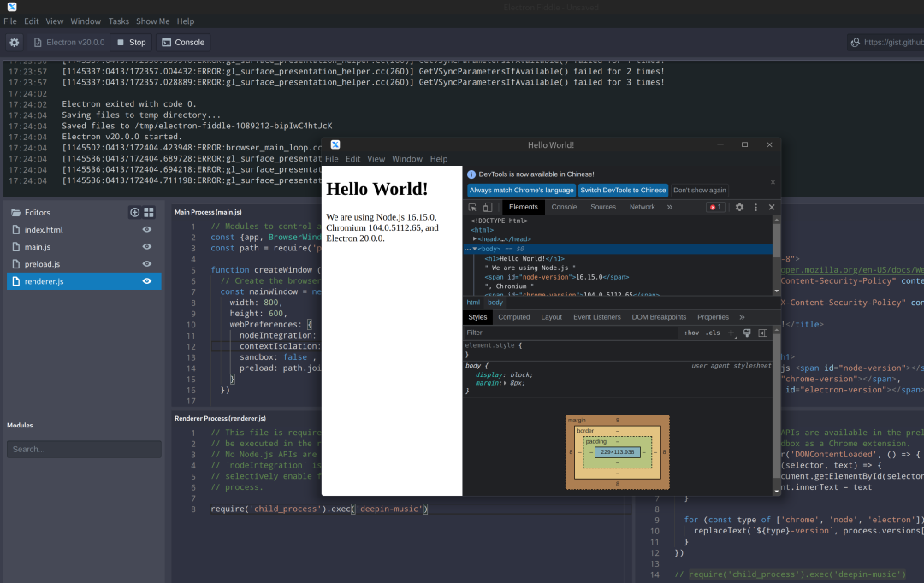Open Help menu in Hello World window

438,159
